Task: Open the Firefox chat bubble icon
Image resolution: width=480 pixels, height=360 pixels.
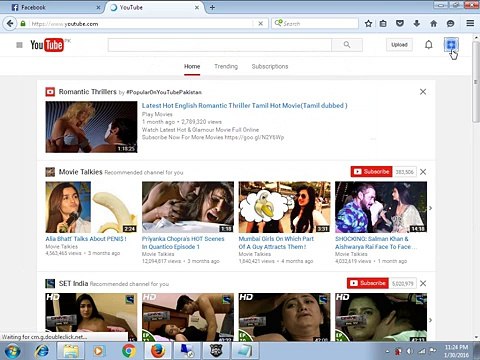Action: click(x=450, y=24)
